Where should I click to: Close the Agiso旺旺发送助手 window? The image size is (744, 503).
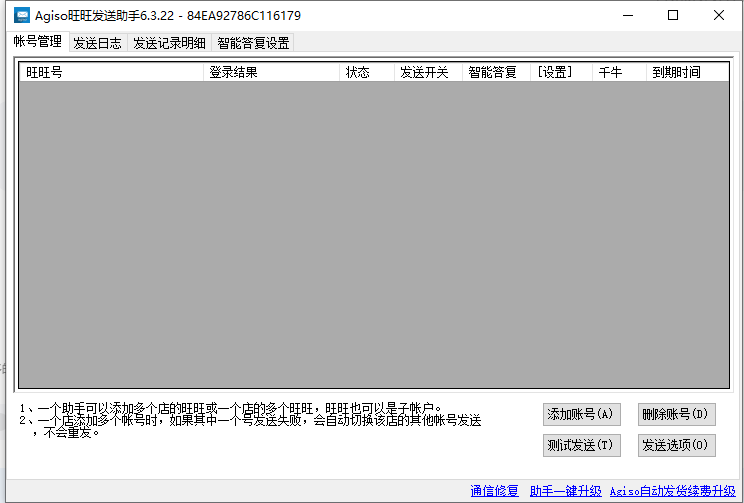[x=719, y=15]
